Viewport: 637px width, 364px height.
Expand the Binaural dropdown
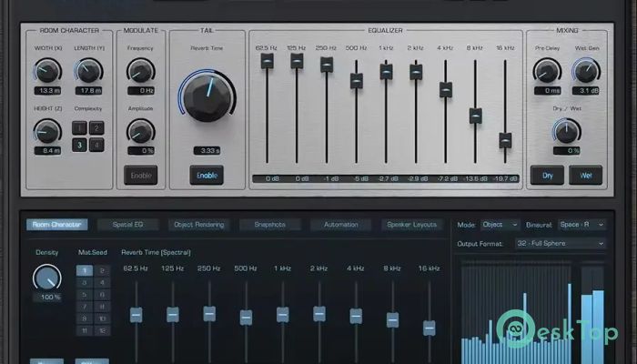tap(582, 224)
